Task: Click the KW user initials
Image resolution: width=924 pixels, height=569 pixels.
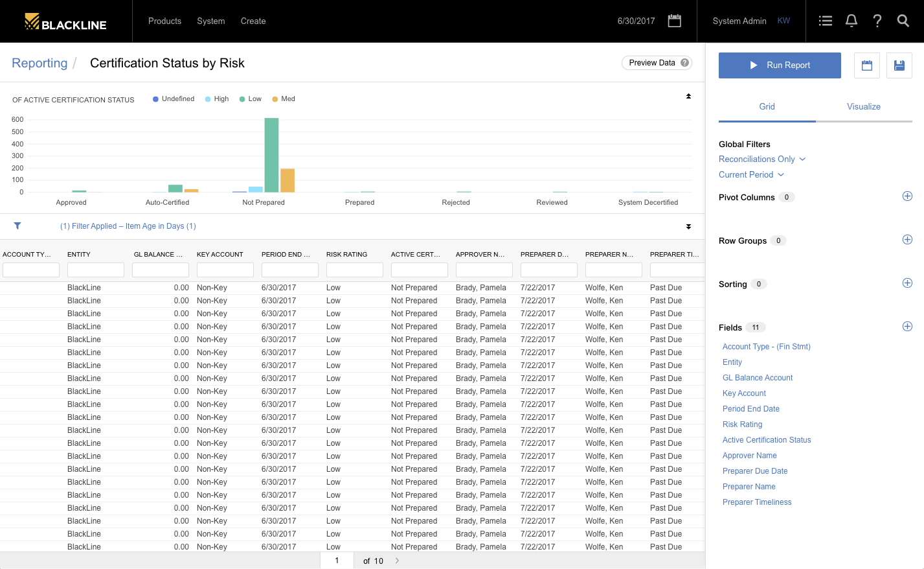Action: pyautogui.click(x=783, y=21)
